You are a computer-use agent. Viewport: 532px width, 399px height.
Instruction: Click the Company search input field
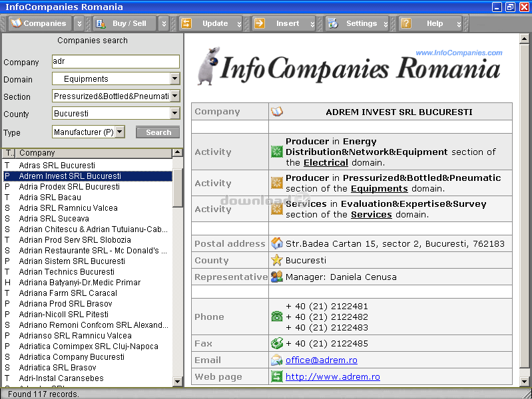pos(116,61)
